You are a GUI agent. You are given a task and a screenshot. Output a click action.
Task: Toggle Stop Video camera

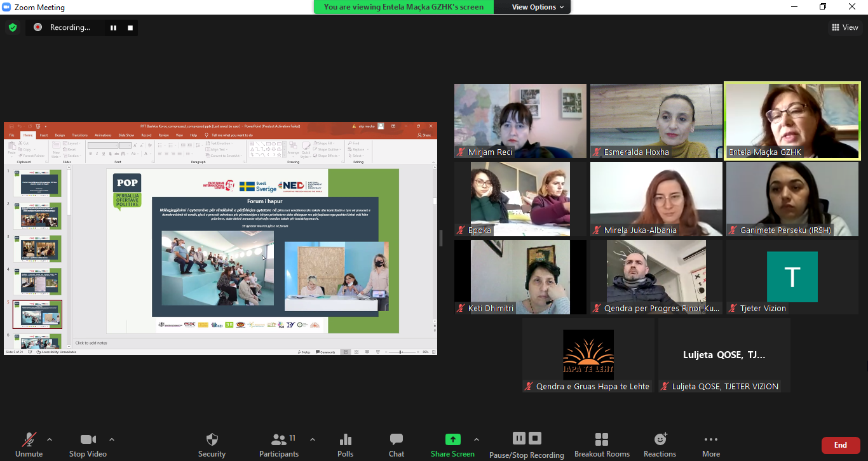[88, 439]
